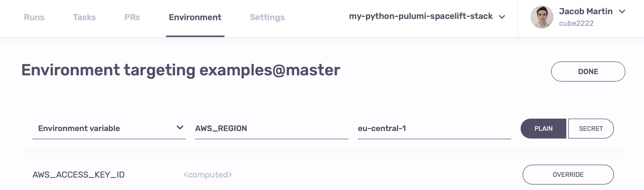Click the computed value placeholder
Viewport: 644px width, 190px height.
click(x=208, y=175)
